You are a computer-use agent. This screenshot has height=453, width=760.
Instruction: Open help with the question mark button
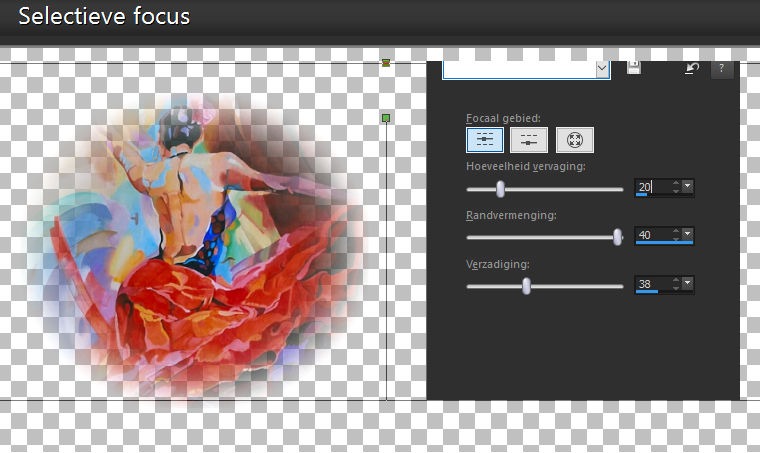722,69
